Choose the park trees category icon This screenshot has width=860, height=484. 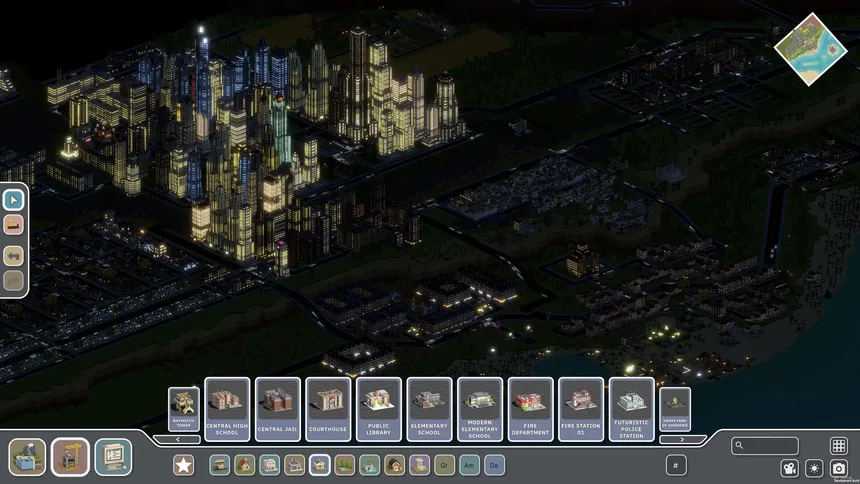pyautogui.click(x=344, y=465)
